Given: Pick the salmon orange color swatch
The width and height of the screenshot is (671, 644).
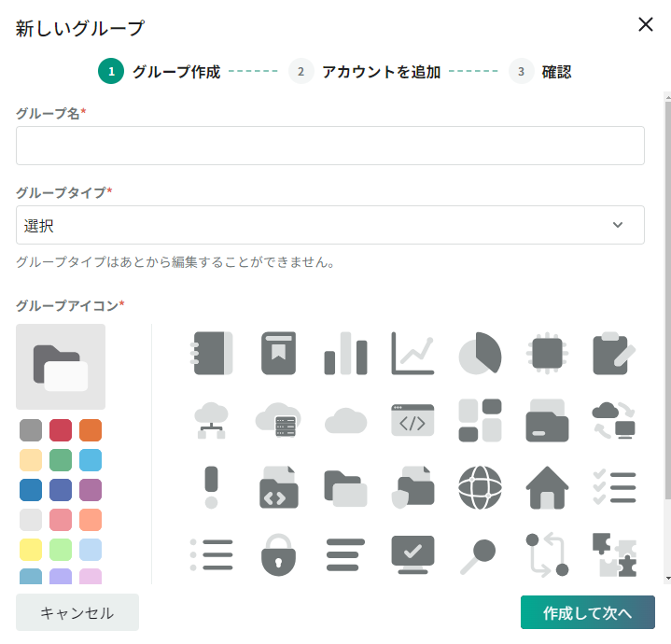Looking at the screenshot, I should 91,520.
